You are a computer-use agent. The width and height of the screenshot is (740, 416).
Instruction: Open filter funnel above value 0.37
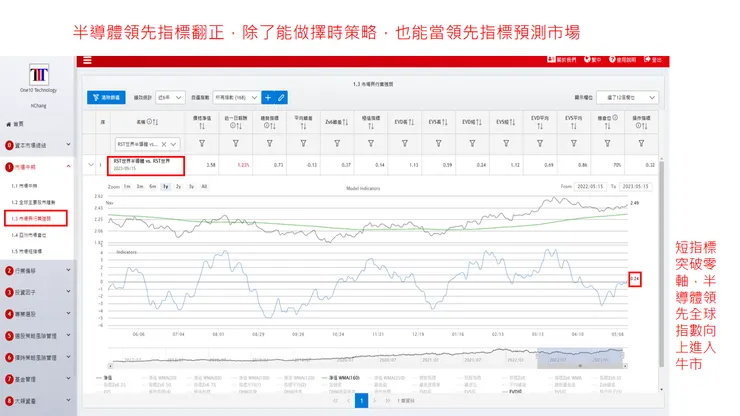point(337,144)
